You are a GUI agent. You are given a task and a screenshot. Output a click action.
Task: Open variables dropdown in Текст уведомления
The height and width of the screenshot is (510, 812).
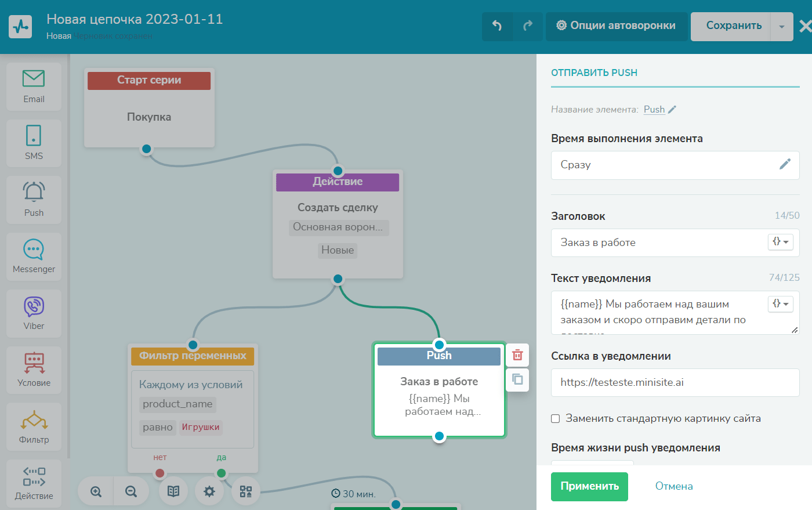tap(780, 304)
